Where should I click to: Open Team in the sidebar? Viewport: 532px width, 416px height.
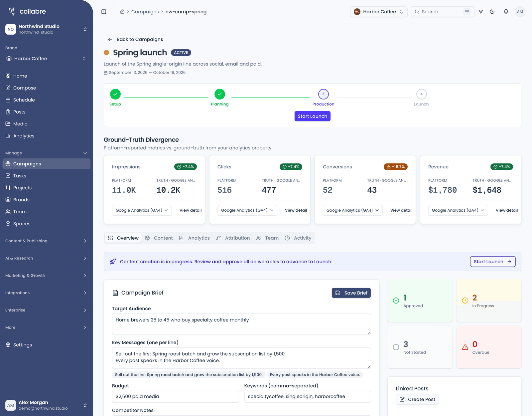(x=47, y=212)
